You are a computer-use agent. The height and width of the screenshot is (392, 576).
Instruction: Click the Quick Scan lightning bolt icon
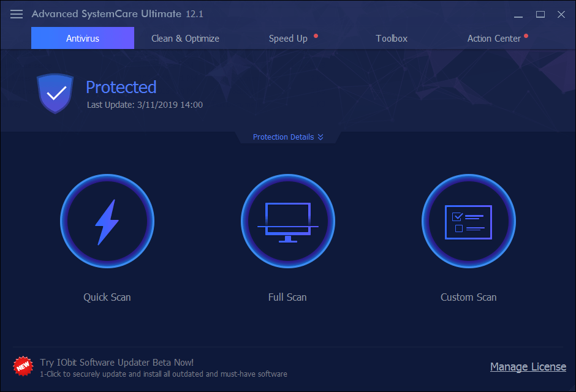(x=107, y=222)
